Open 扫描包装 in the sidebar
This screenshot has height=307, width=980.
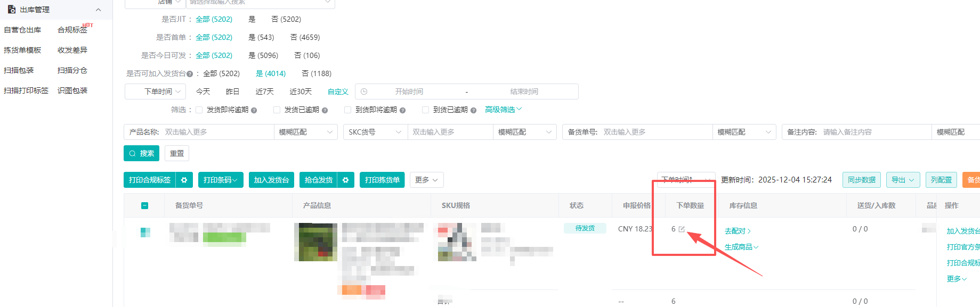(19, 70)
